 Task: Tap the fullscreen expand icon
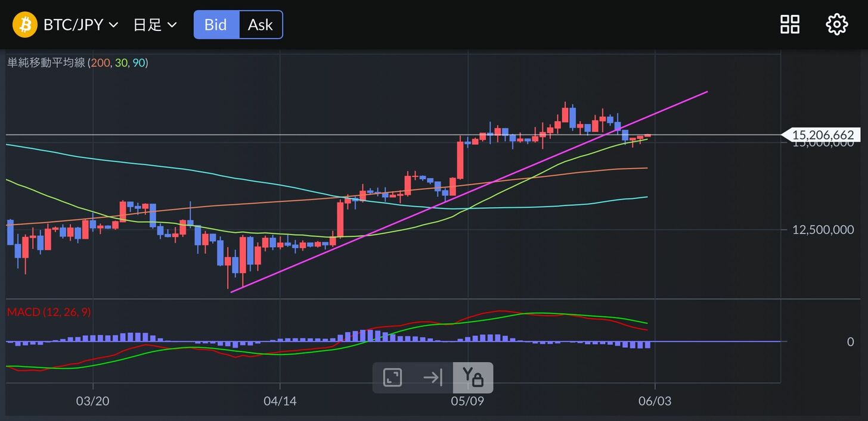click(x=392, y=378)
